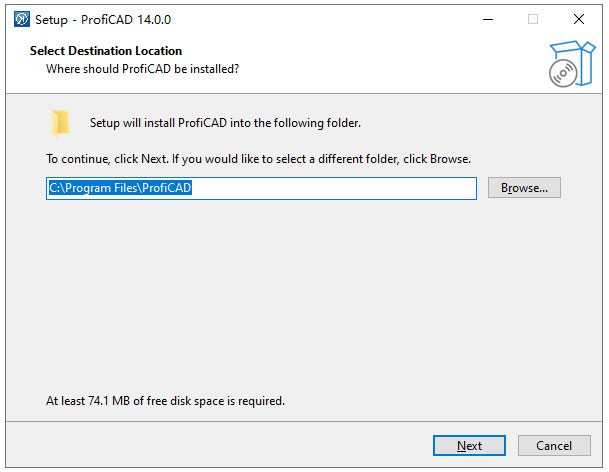609x472 pixels.
Task: Click the yellow folder icon
Action: point(60,124)
